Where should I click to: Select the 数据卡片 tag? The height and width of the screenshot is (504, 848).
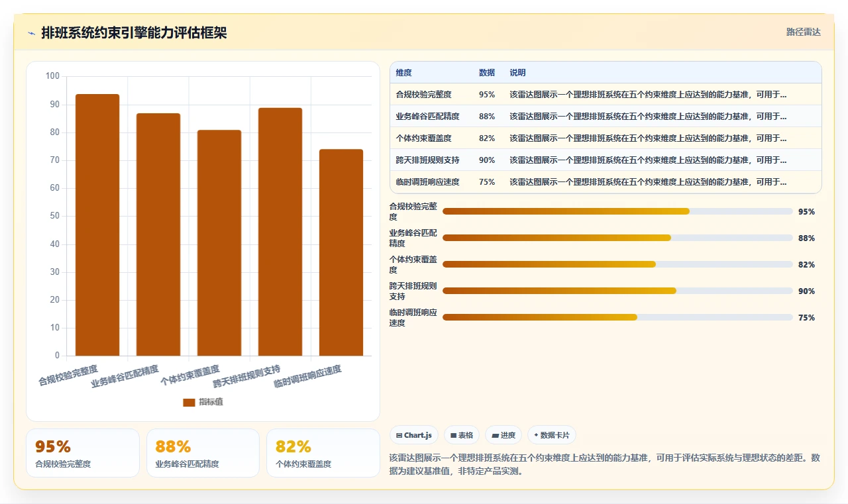(x=552, y=435)
